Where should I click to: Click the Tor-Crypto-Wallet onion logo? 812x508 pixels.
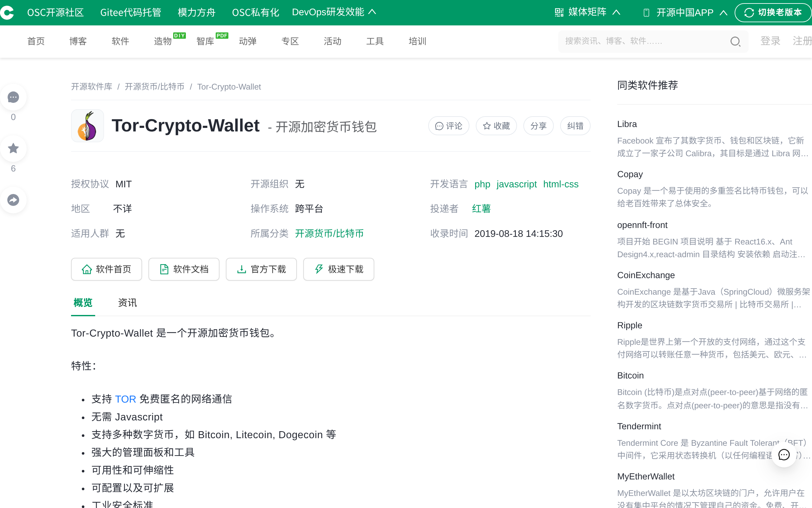click(87, 126)
